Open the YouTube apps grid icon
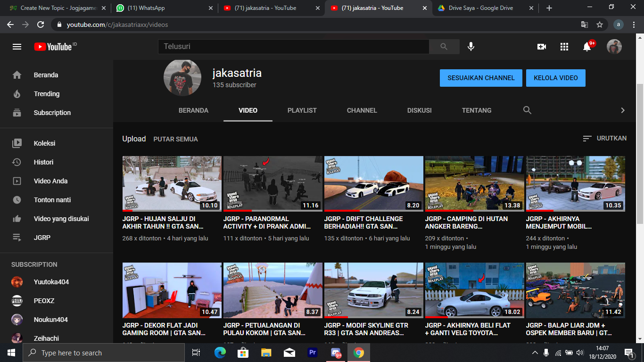 564,47
